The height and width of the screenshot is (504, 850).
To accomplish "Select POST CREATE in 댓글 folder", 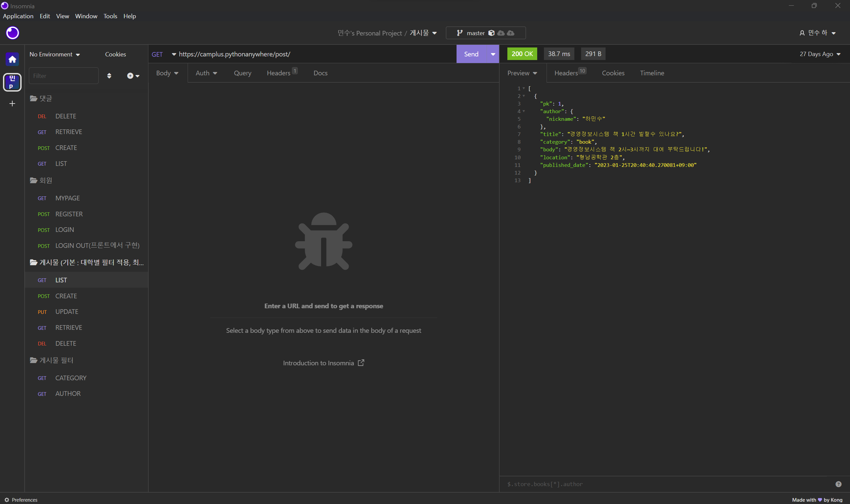I will pyautogui.click(x=86, y=148).
